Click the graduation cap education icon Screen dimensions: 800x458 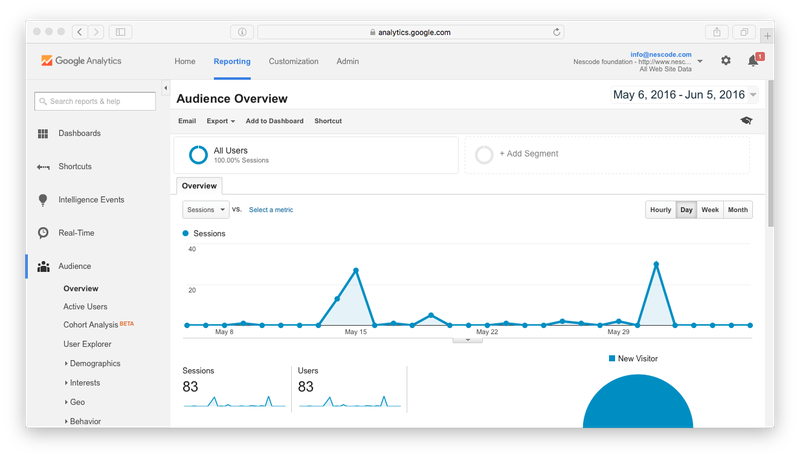tap(746, 120)
